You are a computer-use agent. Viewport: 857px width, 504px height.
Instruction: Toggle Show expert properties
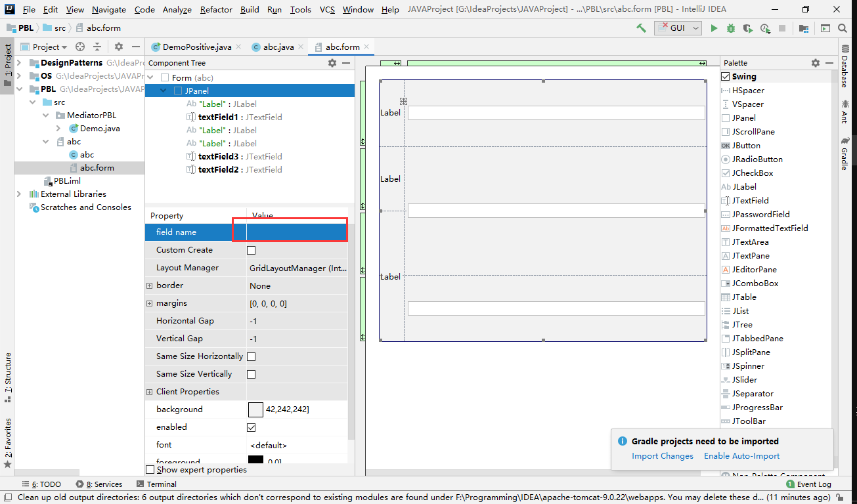[x=150, y=469]
